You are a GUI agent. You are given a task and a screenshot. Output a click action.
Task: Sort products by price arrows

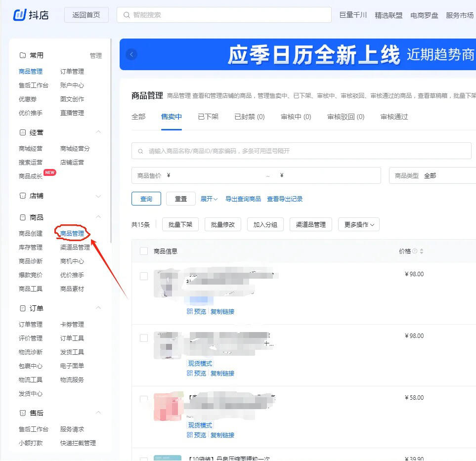[x=421, y=251]
